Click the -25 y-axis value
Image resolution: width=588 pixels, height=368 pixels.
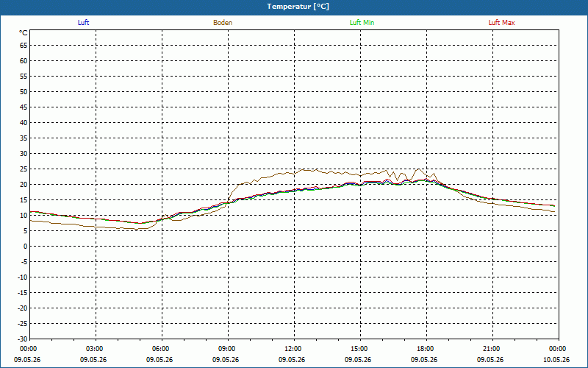23,324
